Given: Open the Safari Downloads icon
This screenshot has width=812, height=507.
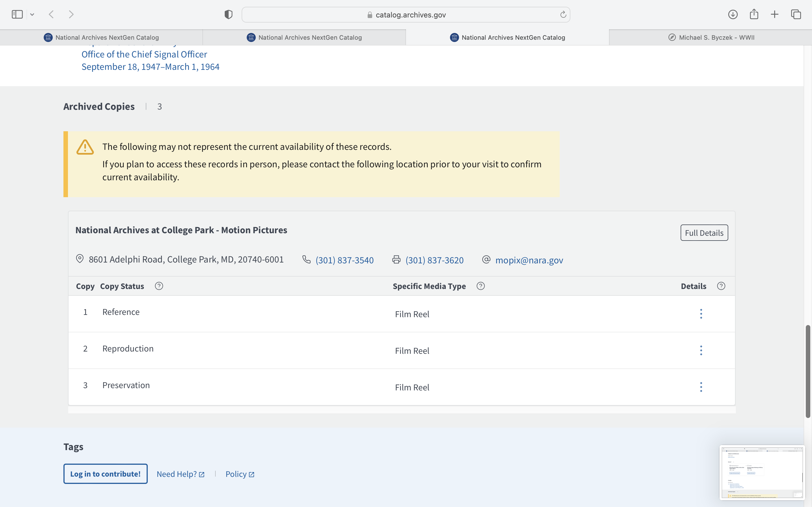Looking at the screenshot, I should pyautogui.click(x=732, y=14).
